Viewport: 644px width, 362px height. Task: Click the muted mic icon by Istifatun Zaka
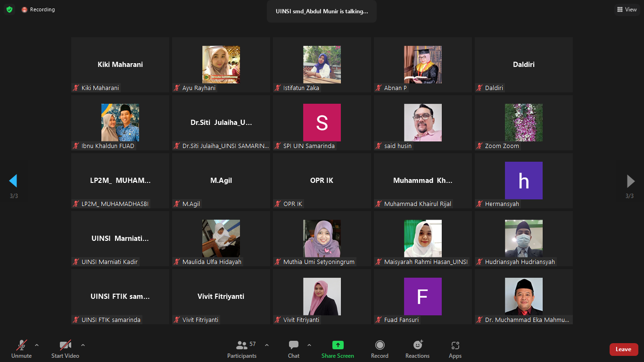click(x=278, y=88)
